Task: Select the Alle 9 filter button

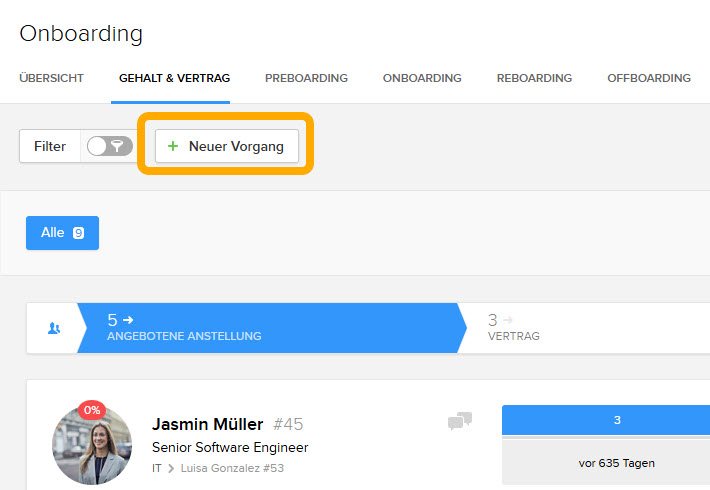Action: click(62, 233)
